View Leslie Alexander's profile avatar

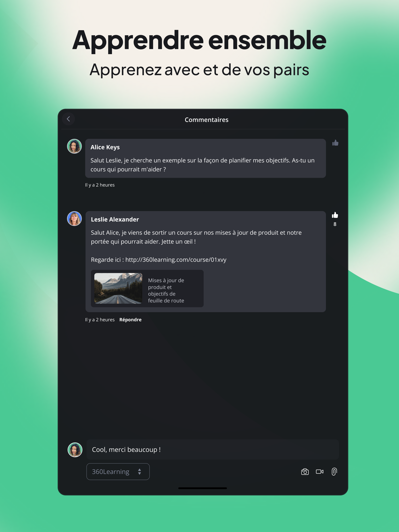(74, 219)
